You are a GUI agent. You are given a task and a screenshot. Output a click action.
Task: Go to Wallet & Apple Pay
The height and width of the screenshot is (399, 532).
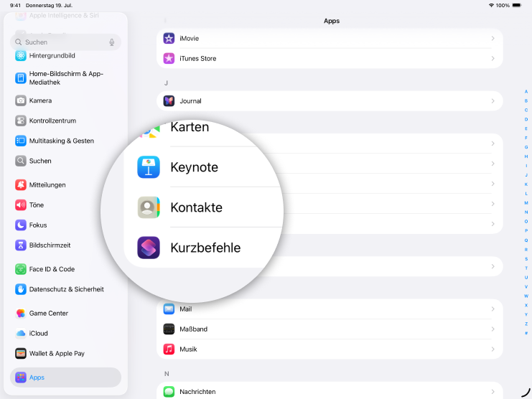(x=57, y=353)
